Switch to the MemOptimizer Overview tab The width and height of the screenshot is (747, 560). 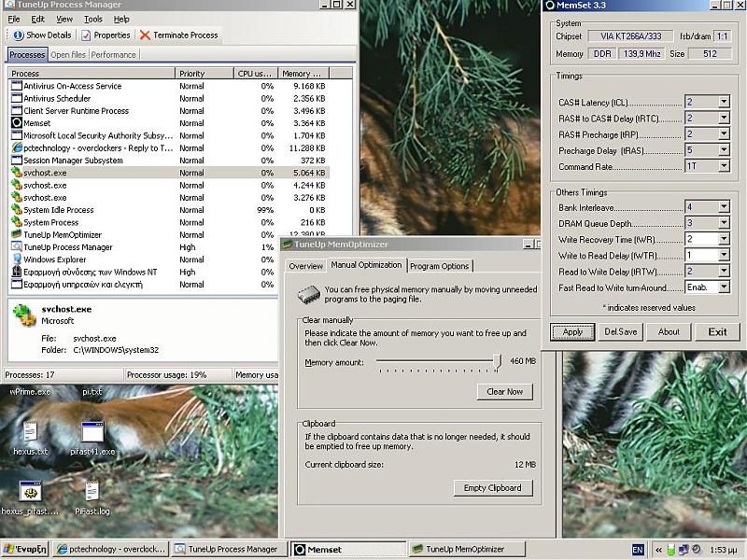306,266
